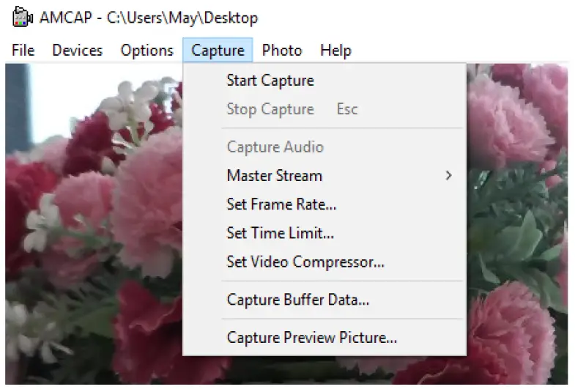The image size is (575, 392).
Task: Open the Devices menu
Action: click(x=77, y=51)
